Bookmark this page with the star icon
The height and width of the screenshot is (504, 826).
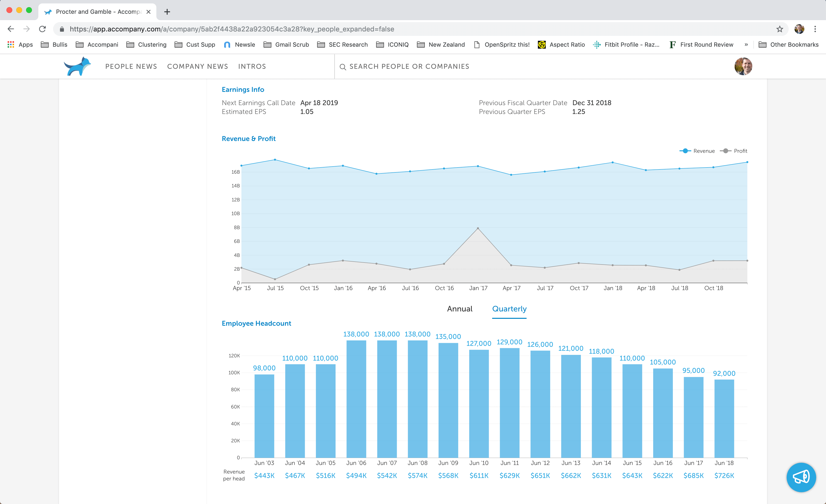[x=780, y=29]
